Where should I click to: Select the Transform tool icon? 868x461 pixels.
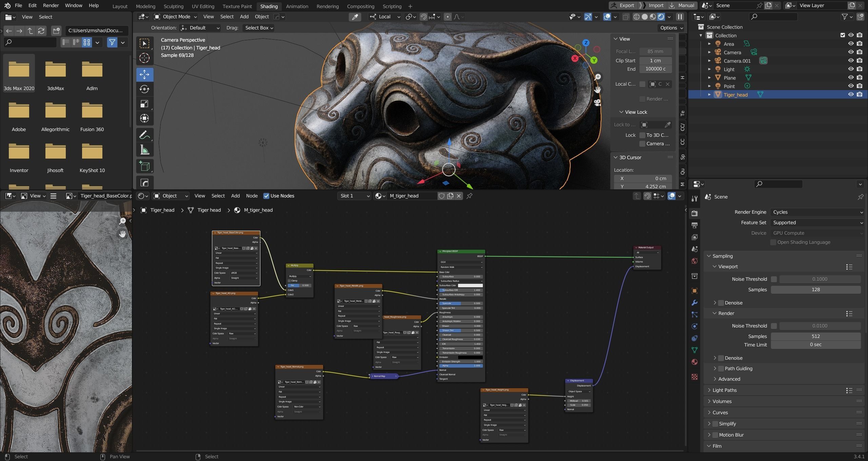tap(144, 118)
